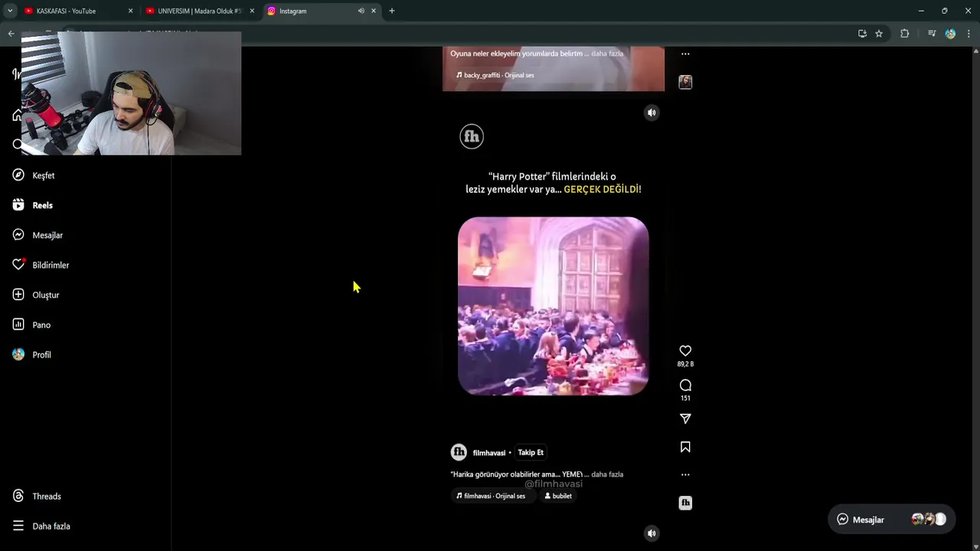Open media control icon in toolbar

[x=932, y=34]
